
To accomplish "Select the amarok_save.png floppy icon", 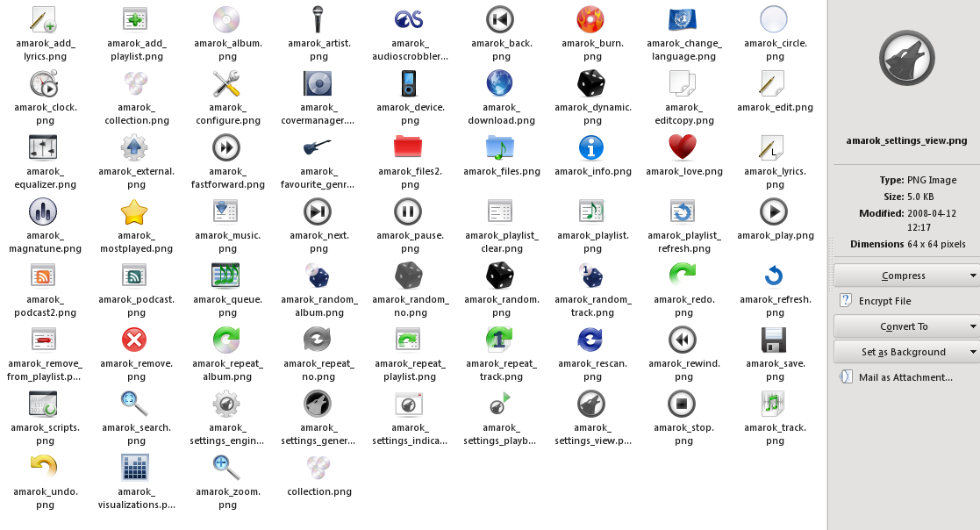I will (x=774, y=340).
